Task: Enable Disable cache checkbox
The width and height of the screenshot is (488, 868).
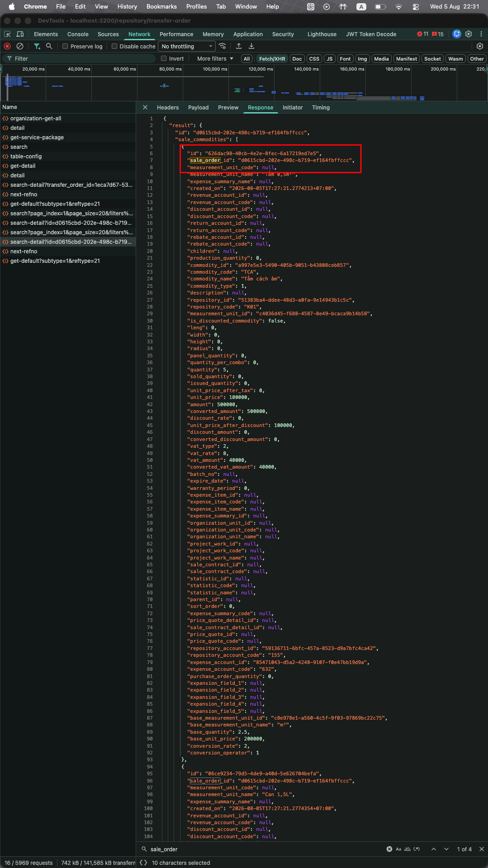Action: [114, 46]
